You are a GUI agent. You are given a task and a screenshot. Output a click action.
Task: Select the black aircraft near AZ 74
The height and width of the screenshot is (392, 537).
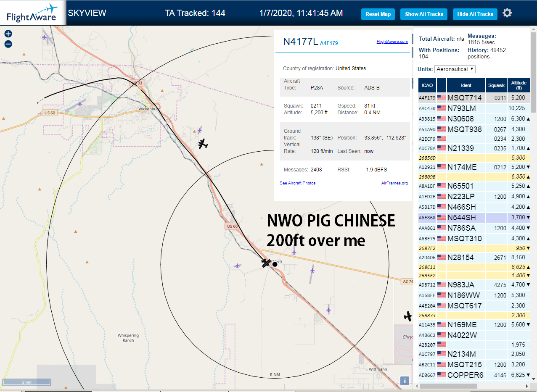pyautogui.click(x=407, y=316)
